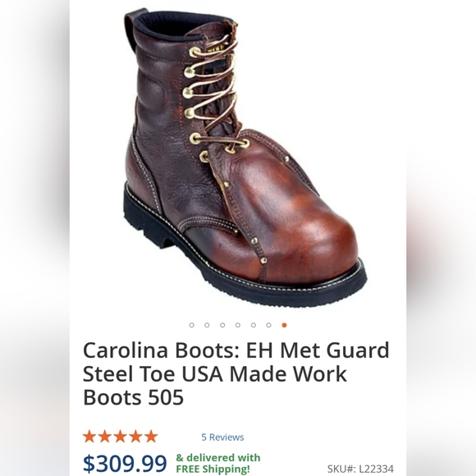
Task: Click the SKU# L22334 label
Action: (360, 469)
